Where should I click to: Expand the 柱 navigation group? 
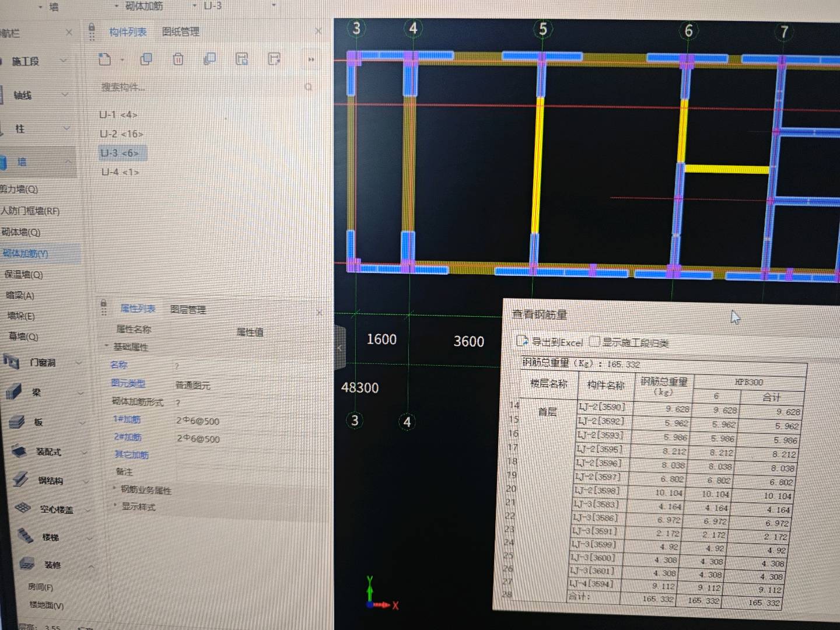coord(66,128)
